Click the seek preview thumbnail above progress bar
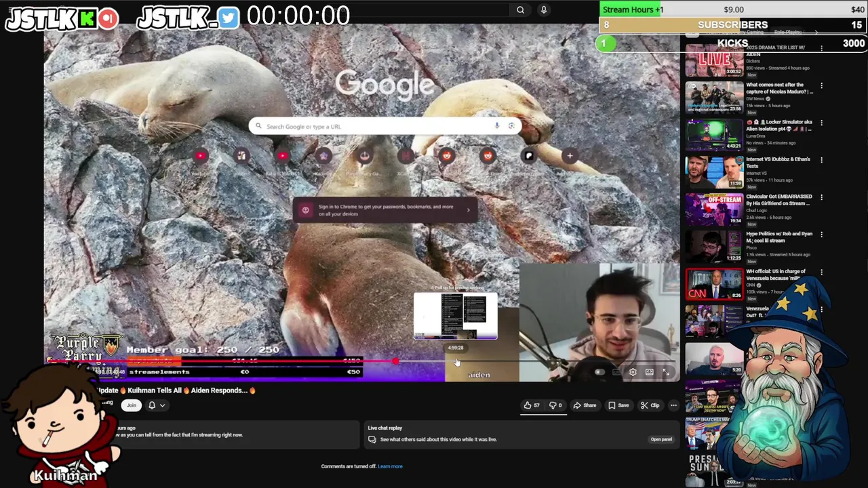Viewport: 868px width, 488px height. (456, 316)
